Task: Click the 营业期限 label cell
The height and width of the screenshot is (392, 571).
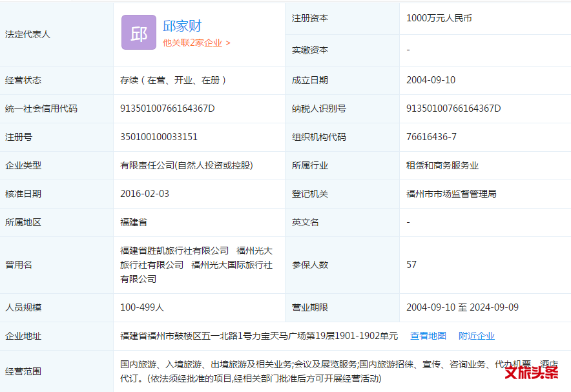Action: 342,307
